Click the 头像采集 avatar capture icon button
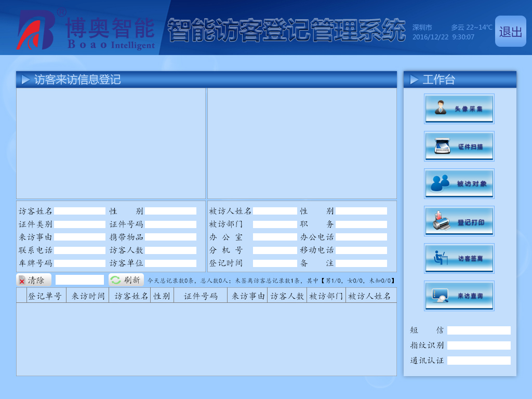Viewport: 532px width, 399px height. pyautogui.click(x=459, y=109)
